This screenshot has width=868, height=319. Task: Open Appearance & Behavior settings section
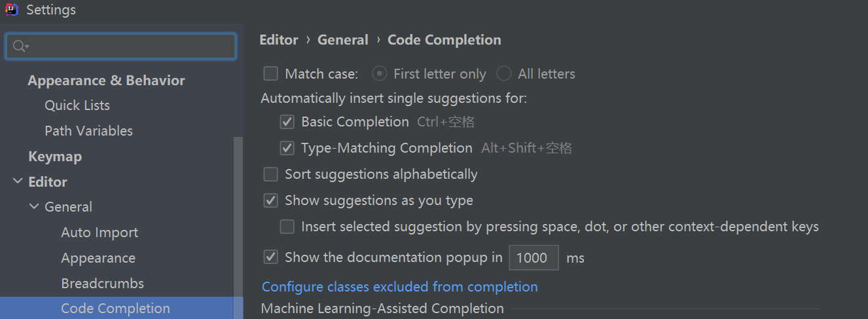click(106, 81)
